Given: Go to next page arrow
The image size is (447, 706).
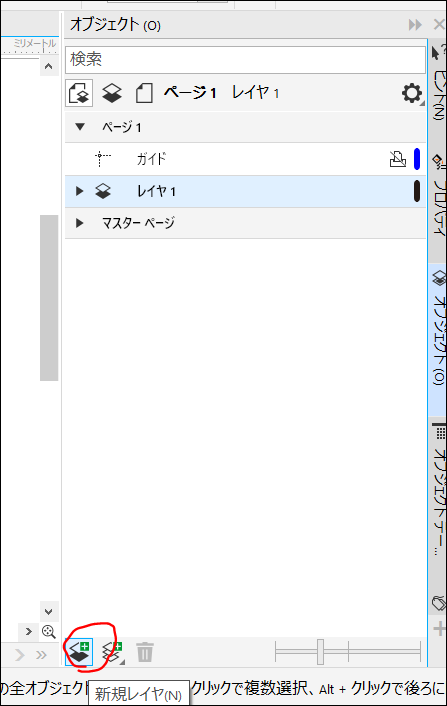Looking at the screenshot, I should (19, 654).
